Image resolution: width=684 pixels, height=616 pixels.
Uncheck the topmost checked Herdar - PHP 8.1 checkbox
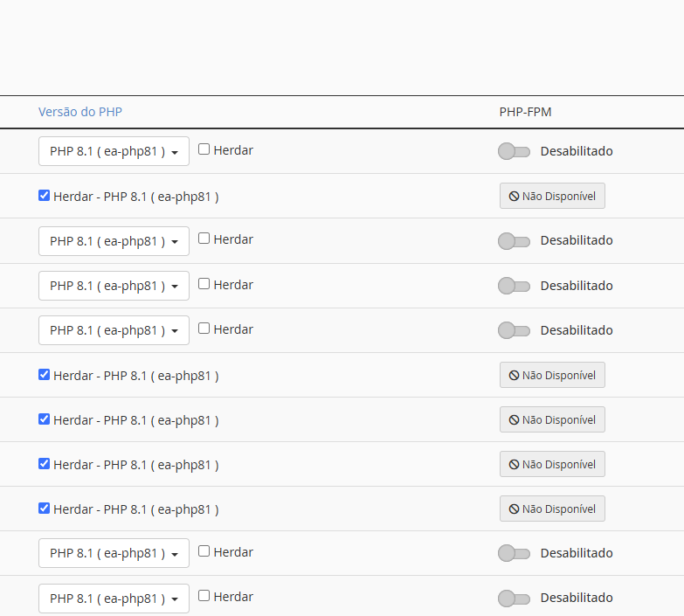(44, 195)
